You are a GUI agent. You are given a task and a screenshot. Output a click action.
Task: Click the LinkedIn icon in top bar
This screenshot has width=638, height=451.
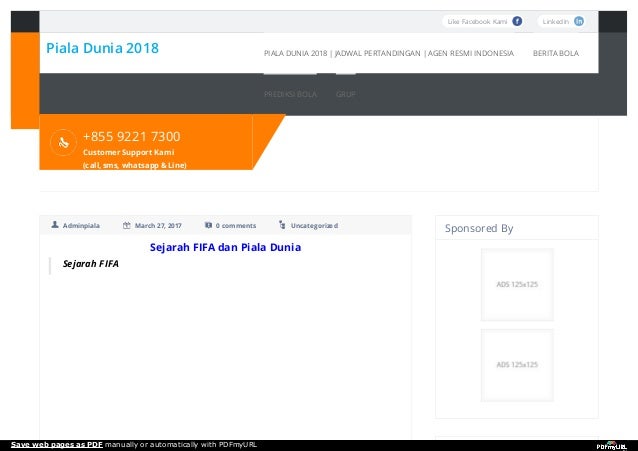579,21
